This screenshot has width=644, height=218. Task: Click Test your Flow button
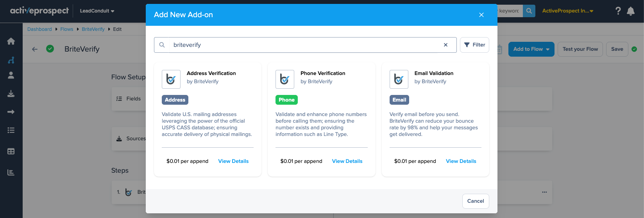[580, 49]
